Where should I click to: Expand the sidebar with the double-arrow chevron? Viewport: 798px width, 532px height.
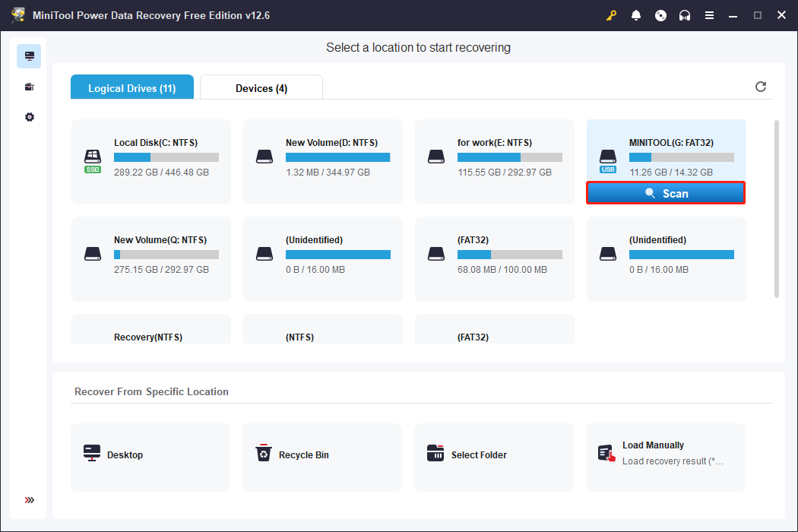[29, 500]
